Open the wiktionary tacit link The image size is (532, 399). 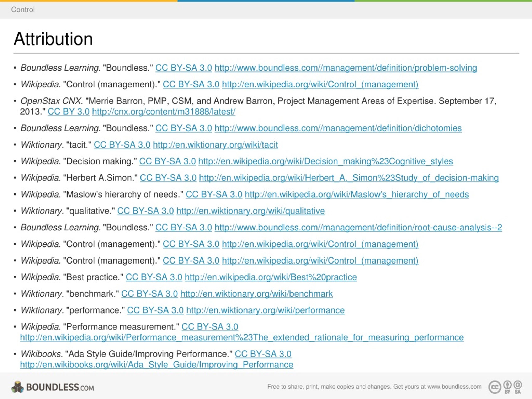pos(215,145)
